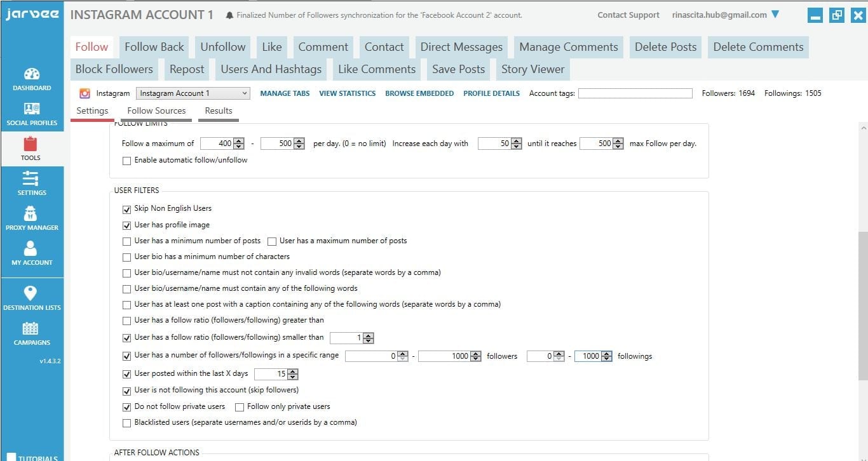Enable bio must contain following words checkbox
The height and width of the screenshot is (461, 868).
coord(126,289)
